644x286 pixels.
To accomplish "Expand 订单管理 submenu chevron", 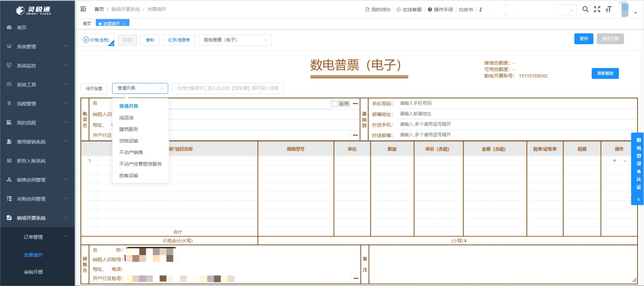I will click(x=66, y=237).
